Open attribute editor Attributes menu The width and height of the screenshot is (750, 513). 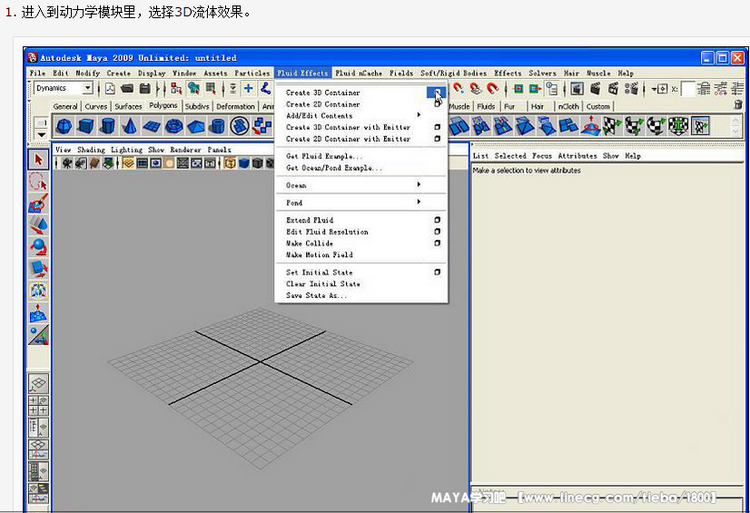pos(577,156)
